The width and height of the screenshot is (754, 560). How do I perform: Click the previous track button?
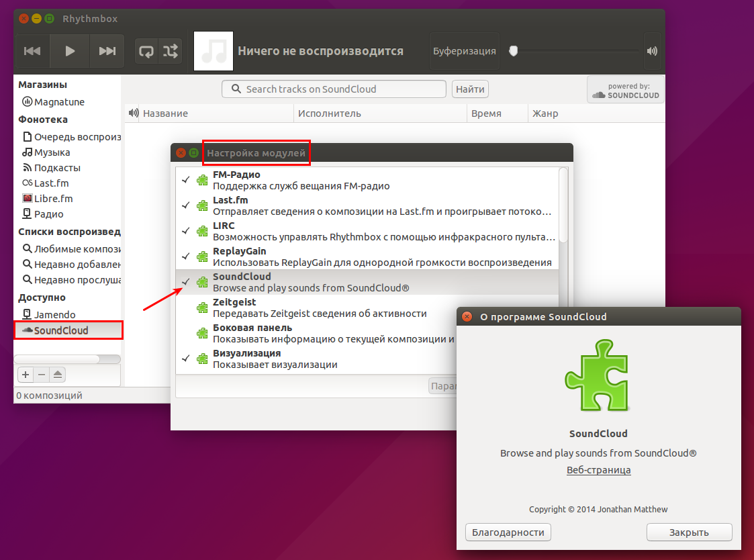[x=32, y=51]
